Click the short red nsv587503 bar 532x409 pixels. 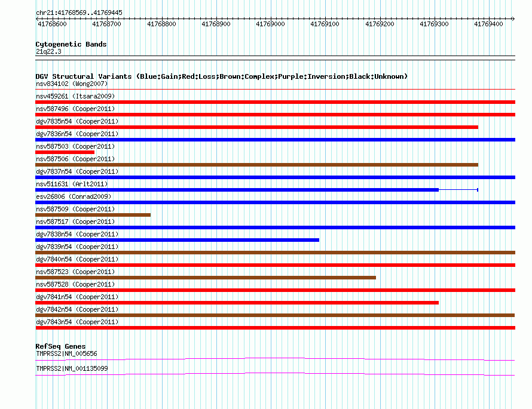point(65,152)
